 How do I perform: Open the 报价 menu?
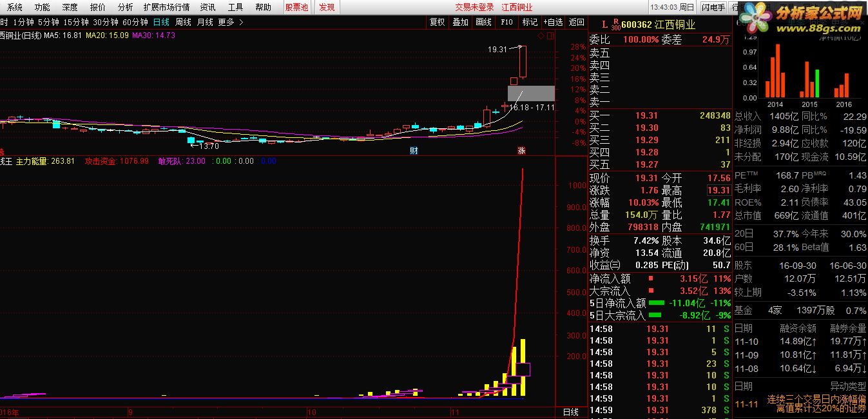click(x=98, y=7)
